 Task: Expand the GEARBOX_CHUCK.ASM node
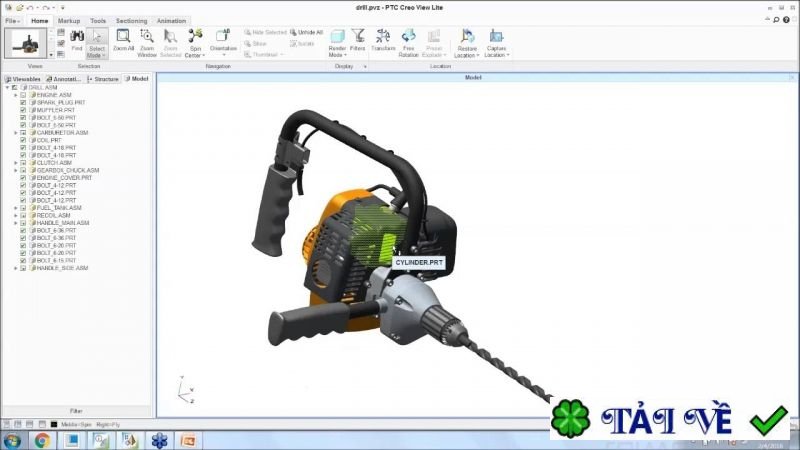[16, 170]
